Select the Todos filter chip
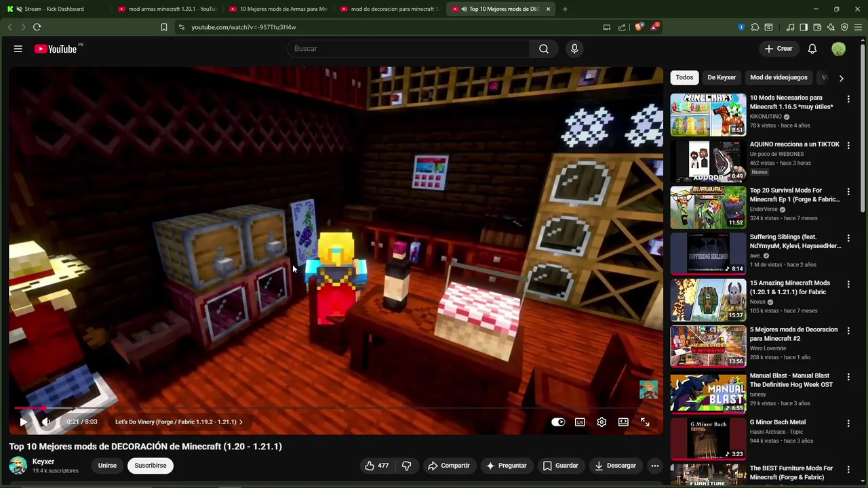The image size is (868, 488). (x=684, y=77)
